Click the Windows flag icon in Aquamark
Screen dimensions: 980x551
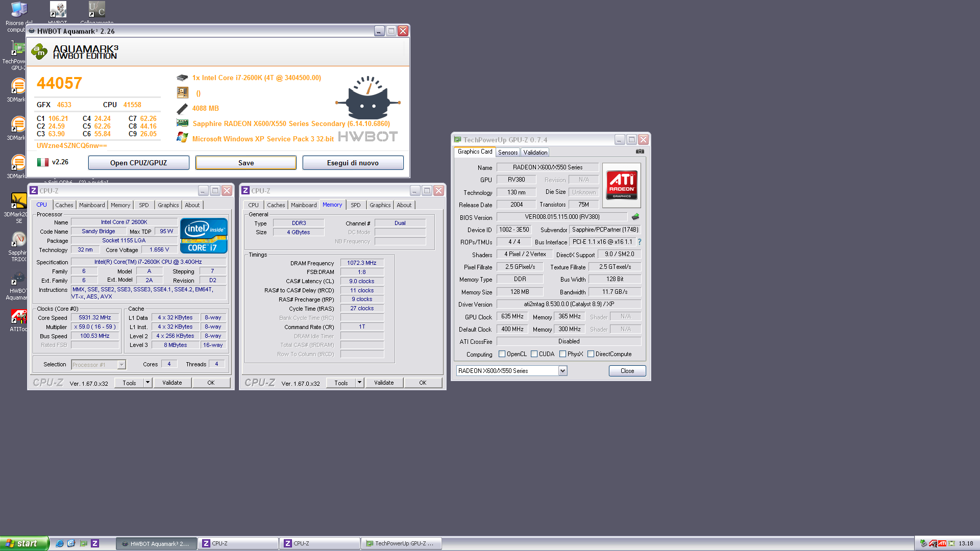182,137
